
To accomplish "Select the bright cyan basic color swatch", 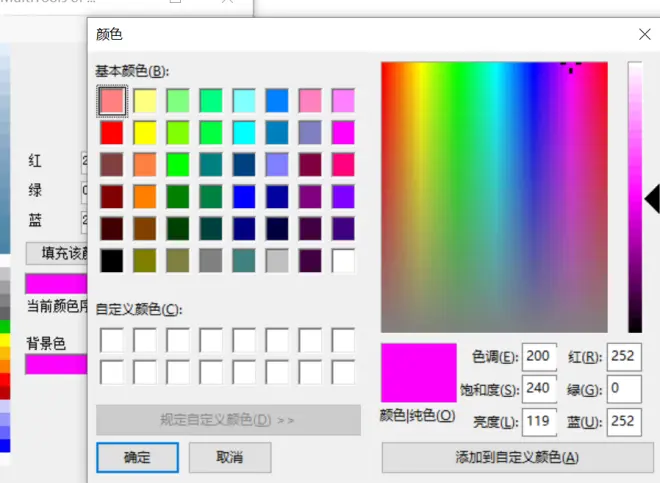I will click(x=244, y=133).
